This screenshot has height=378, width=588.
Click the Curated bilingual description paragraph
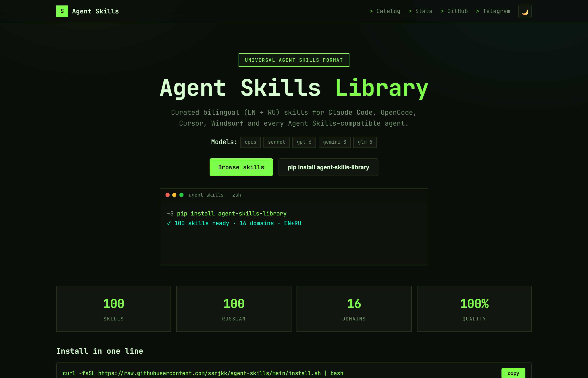(294, 118)
